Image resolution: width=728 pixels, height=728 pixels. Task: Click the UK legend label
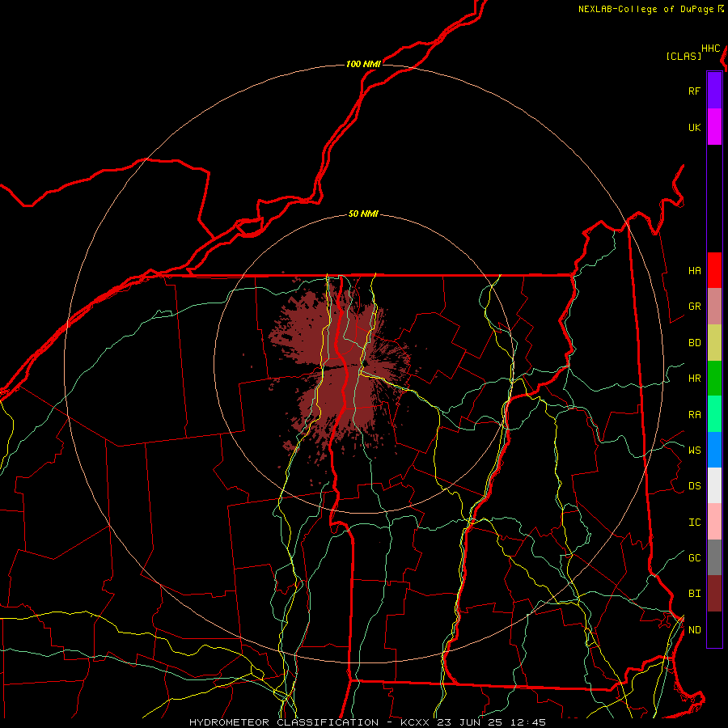click(694, 127)
